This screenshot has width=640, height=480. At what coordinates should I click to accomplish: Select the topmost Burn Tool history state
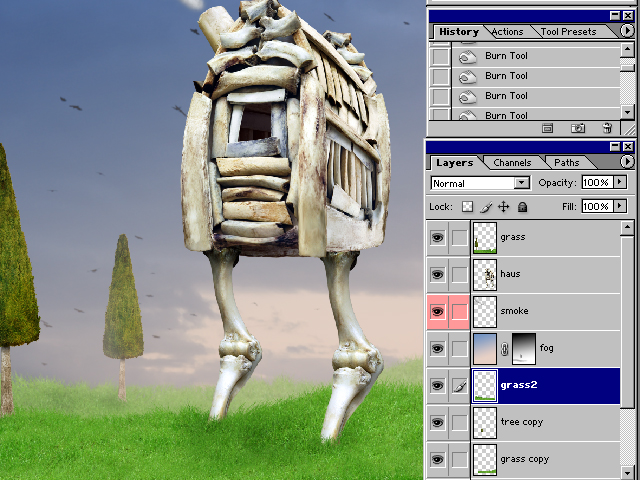tap(506, 55)
